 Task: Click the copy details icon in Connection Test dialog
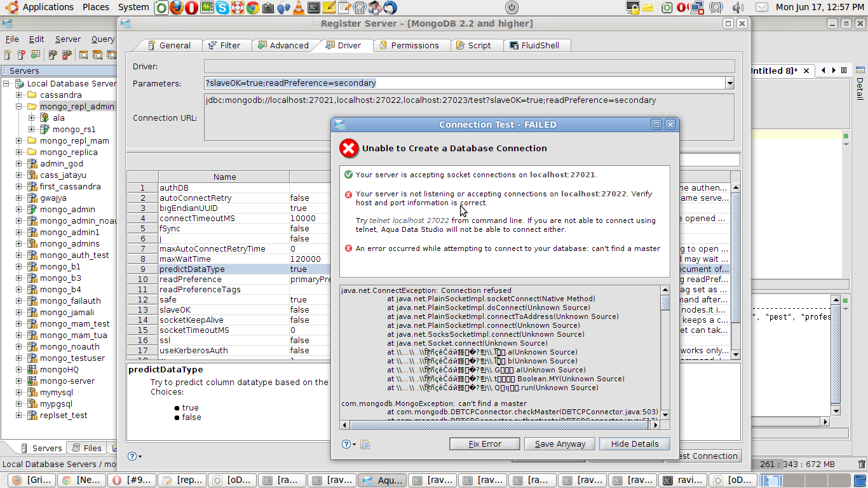click(x=365, y=444)
